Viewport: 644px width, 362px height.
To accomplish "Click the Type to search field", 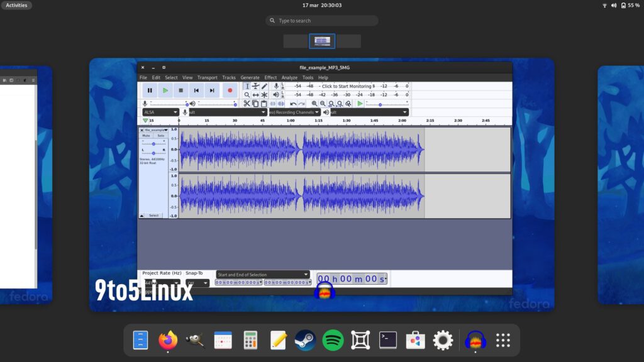I will tap(321, 21).
